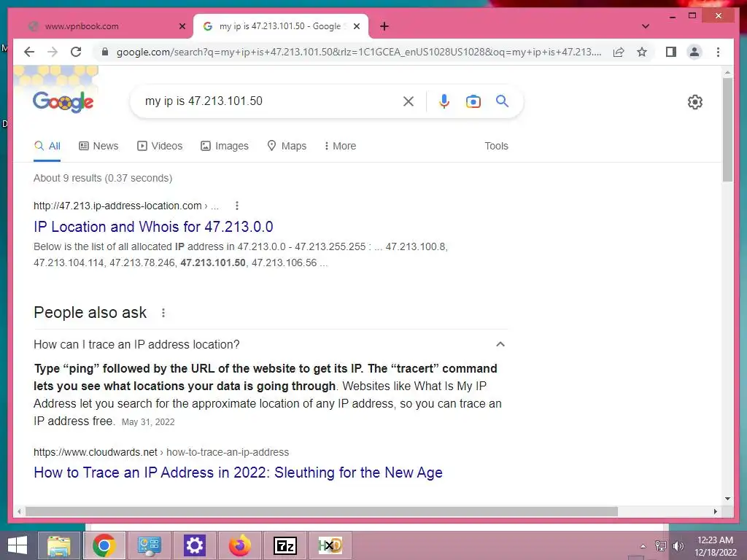Screen dimensions: 747x560
Task: Close the Google search tab
Action: coord(356,26)
